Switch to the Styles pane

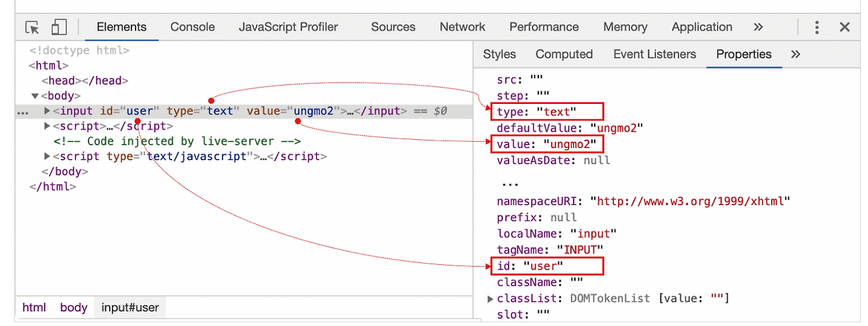pyautogui.click(x=499, y=54)
